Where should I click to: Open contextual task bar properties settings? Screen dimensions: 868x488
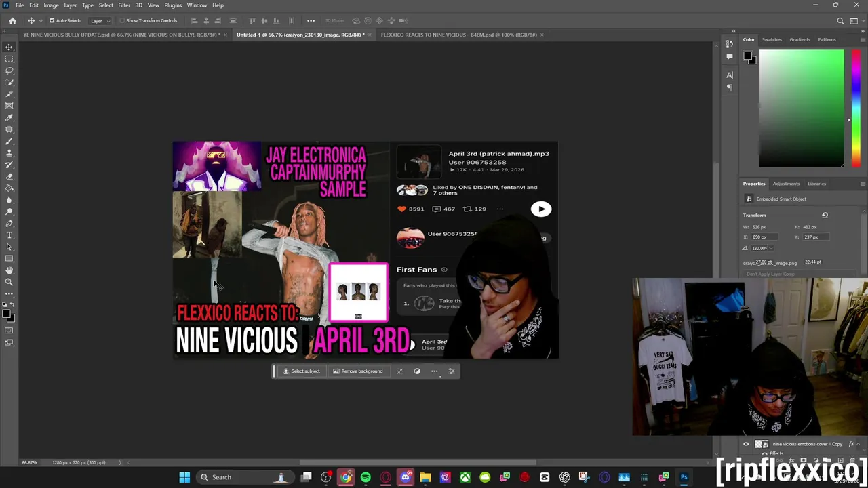[x=452, y=371]
